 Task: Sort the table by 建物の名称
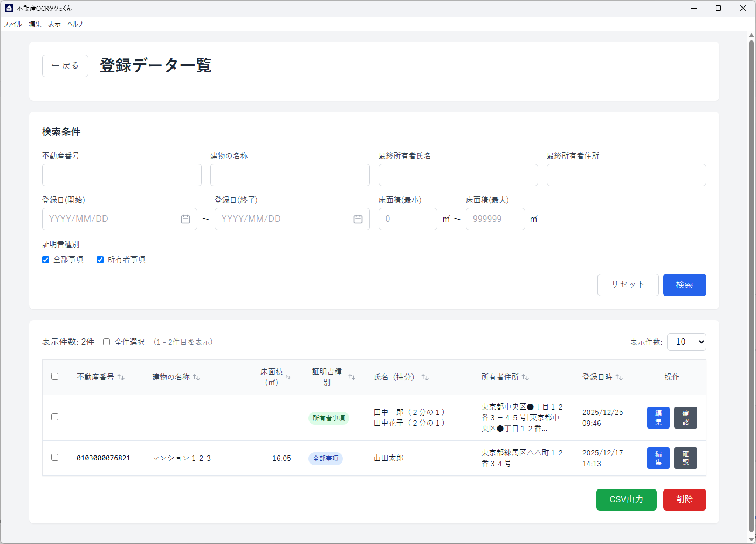(x=196, y=377)
